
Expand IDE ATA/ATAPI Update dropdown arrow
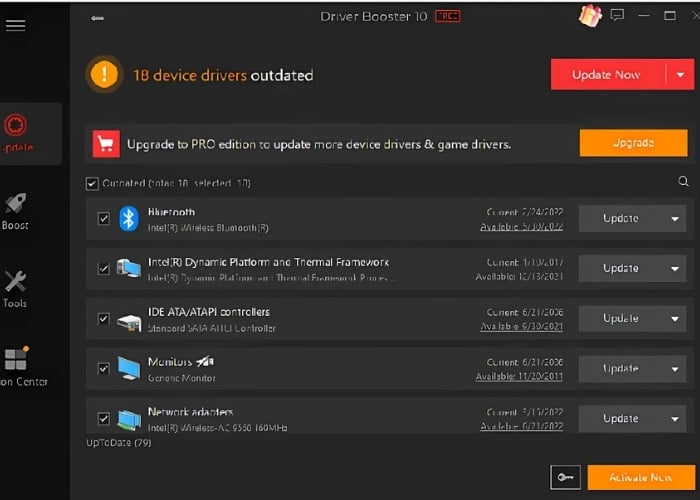click(674, 319)
